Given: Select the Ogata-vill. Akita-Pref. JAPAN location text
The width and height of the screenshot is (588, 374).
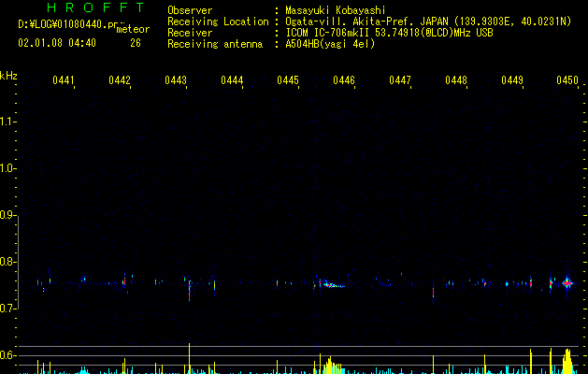Looking at the screenshot, I should pyautogui.click(x=366, y=22).
